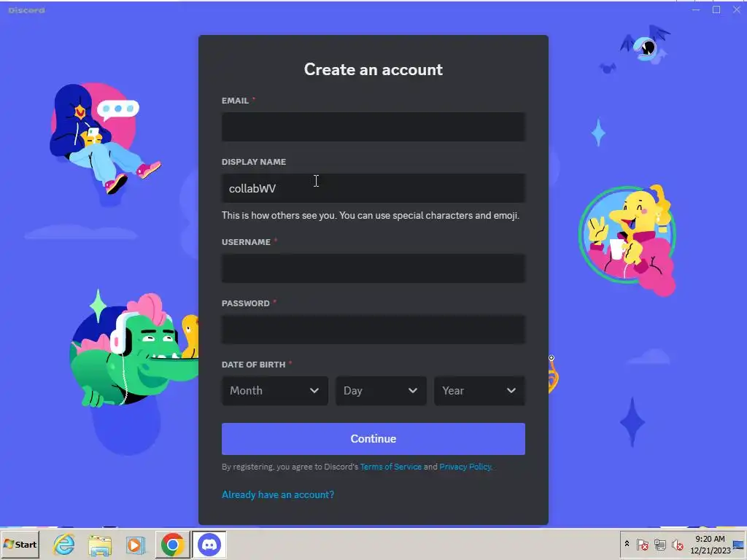Click the clock showing 9:20 AM
Image resolution: width=747 pixels, height=560 pixels.
pyautogui.click(x=710, y=544)
